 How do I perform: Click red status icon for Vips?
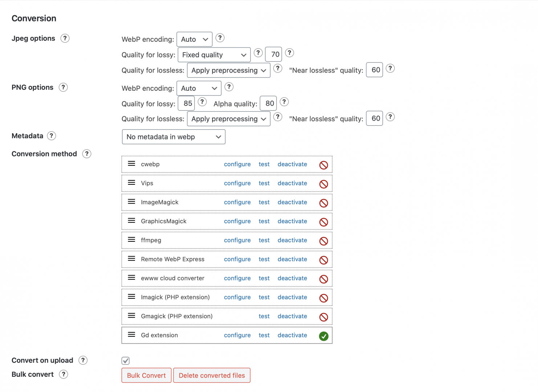coord(323,184)
